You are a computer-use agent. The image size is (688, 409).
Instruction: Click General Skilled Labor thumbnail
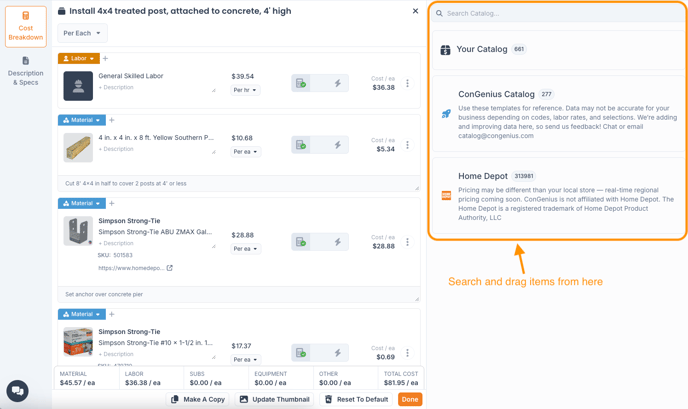(78, 86)
